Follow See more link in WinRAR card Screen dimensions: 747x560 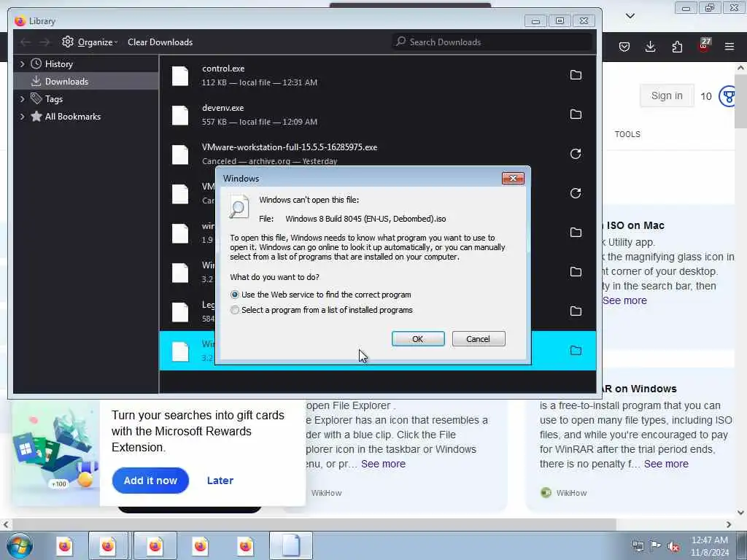coord(666,464)
